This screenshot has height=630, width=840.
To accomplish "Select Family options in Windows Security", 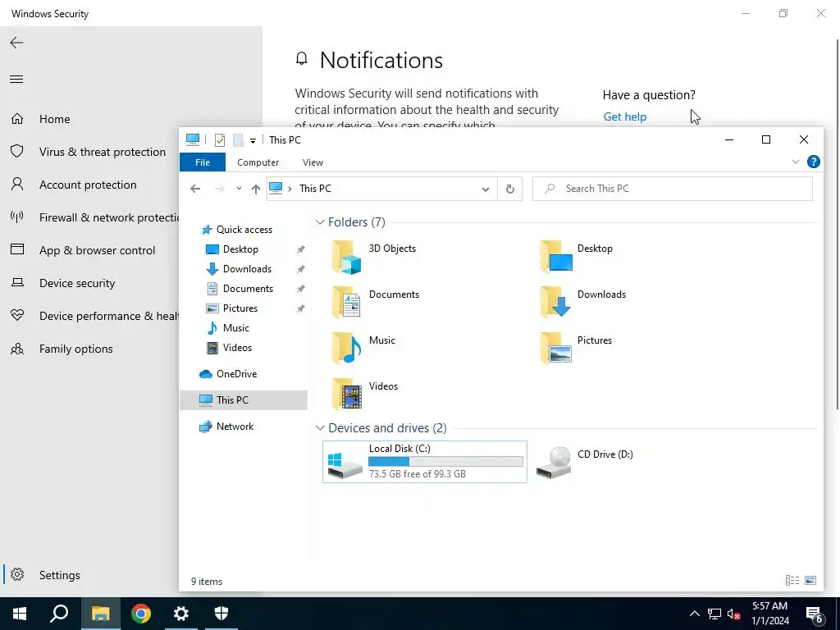I will pos(62,349).
